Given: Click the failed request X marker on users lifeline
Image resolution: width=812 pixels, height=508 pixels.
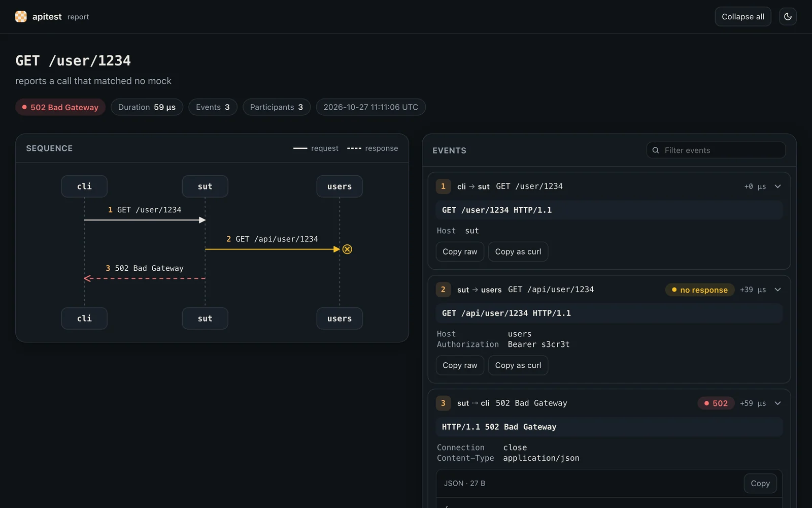Looking at the screenshot, I should pos(347,249).
